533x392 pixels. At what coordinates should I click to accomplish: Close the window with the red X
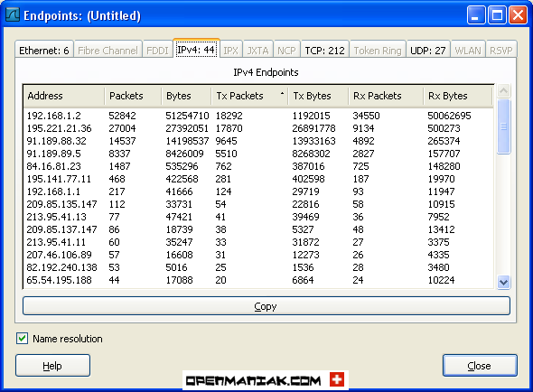[518, 15]
